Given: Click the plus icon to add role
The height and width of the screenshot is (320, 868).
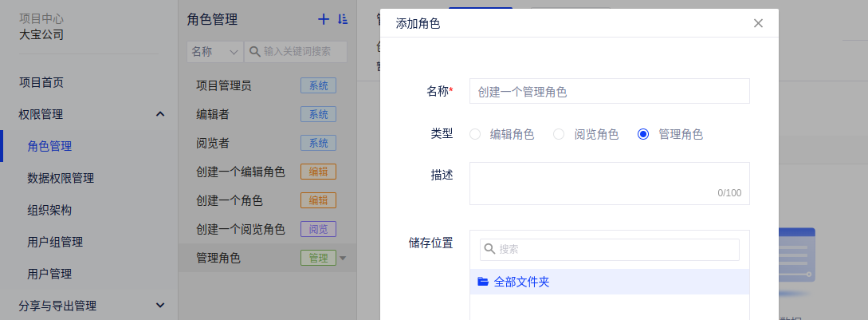Looking at the screenshot, I should point(323,19).
